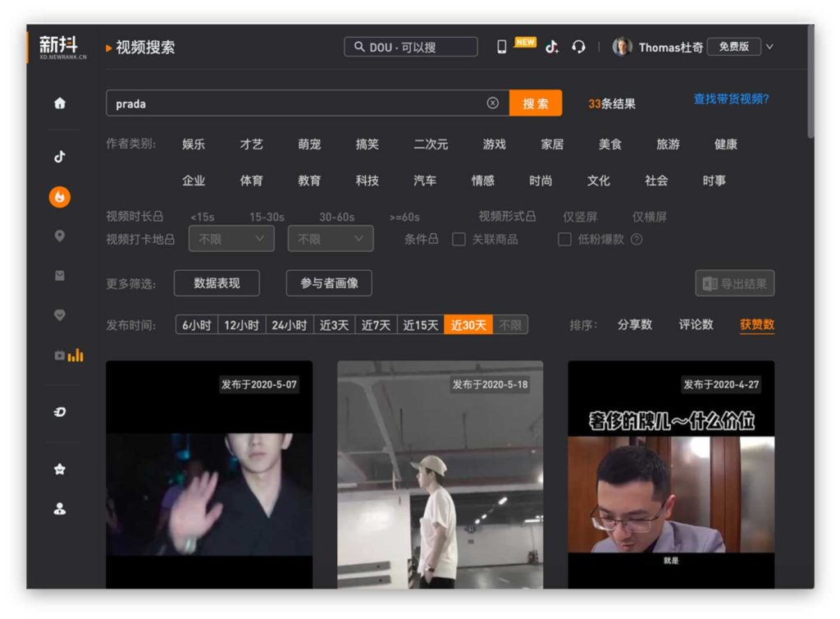Open the video published 2020-5-07
Viewport: 840px width, 619px height.
(209, 475)
